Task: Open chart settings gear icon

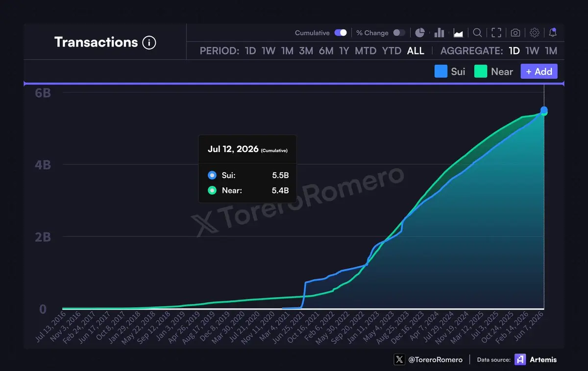Action: [535, 33]
